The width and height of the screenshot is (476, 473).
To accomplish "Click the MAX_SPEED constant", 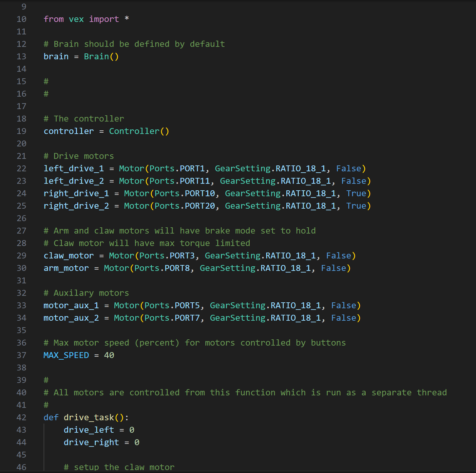I will pos(66,355).
